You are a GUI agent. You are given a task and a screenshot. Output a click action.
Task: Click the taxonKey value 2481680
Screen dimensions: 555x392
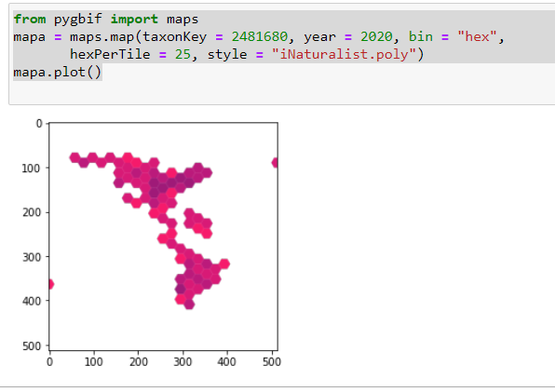pyautogui.click(x=260, y=37)
